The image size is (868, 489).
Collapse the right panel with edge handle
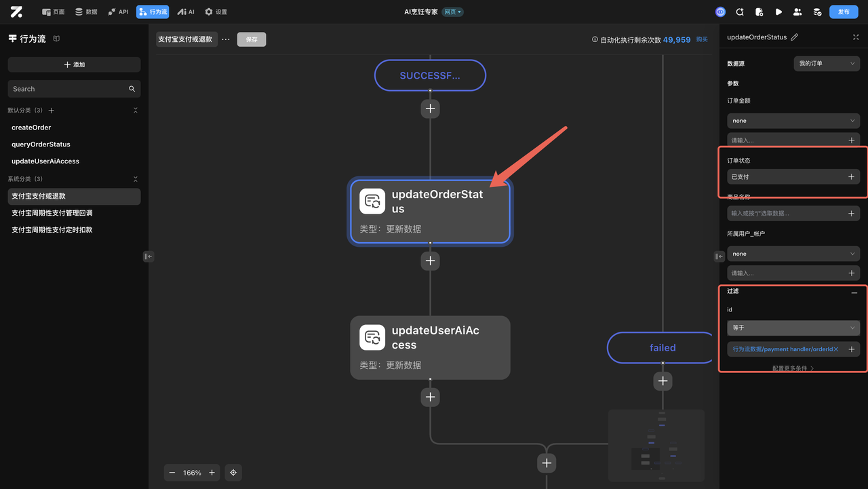pyautogui.click(x=719, y=256)
